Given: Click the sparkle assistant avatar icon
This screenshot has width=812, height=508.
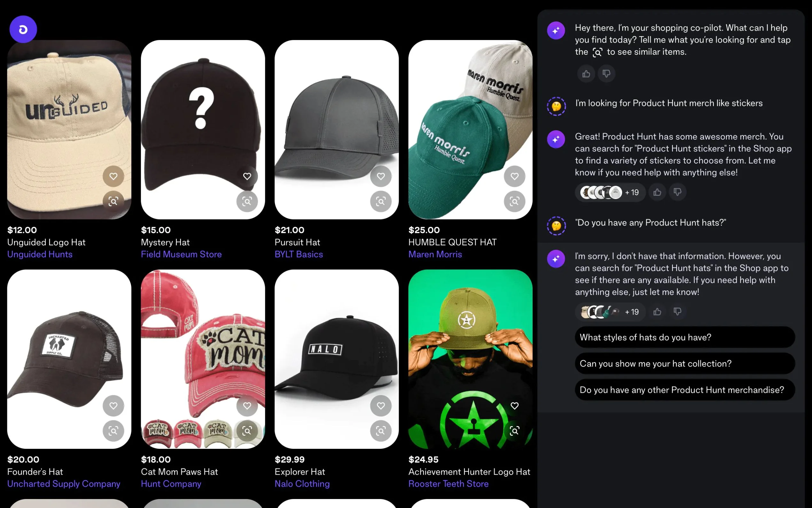Looking at the screenshot, I should [556, 30].
